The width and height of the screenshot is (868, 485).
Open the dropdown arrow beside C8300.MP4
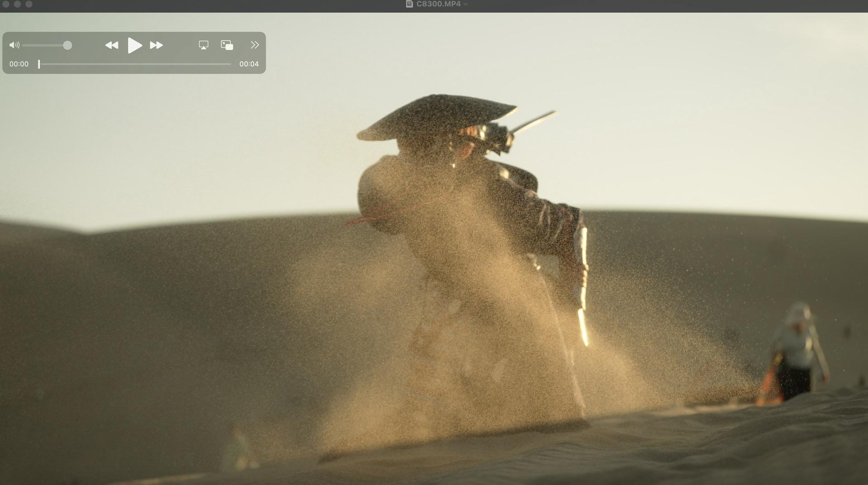pyautogui.click(x=466, y=4)
